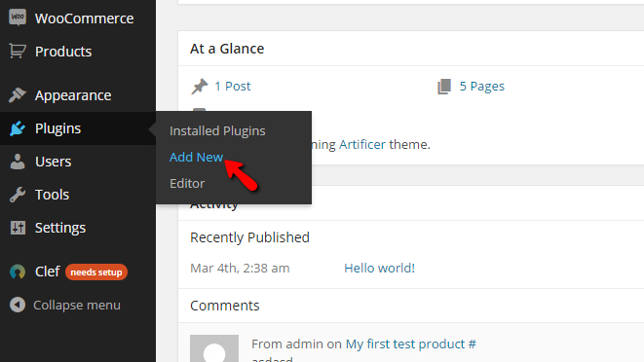Open My first test product link
The height and width of the screenshot is (362, 644).
coord(411,344)
